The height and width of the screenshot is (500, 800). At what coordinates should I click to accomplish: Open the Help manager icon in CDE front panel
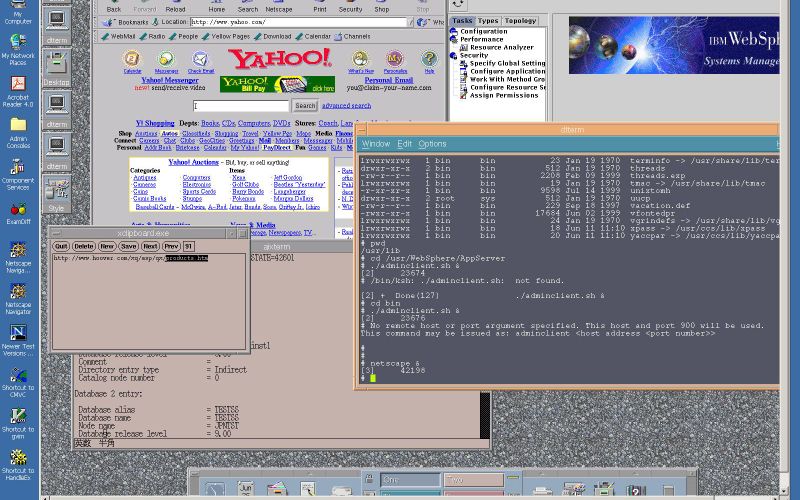coord(636,491)
